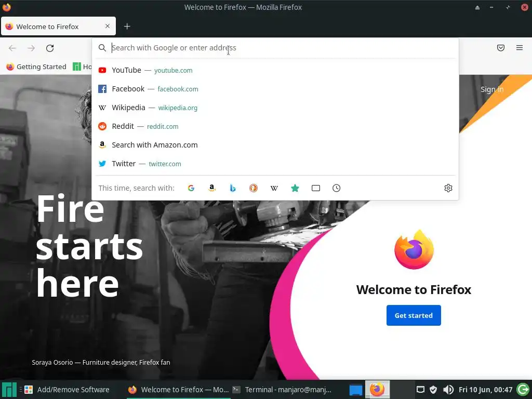Open the volume control tray icon

tap(448, 390)
